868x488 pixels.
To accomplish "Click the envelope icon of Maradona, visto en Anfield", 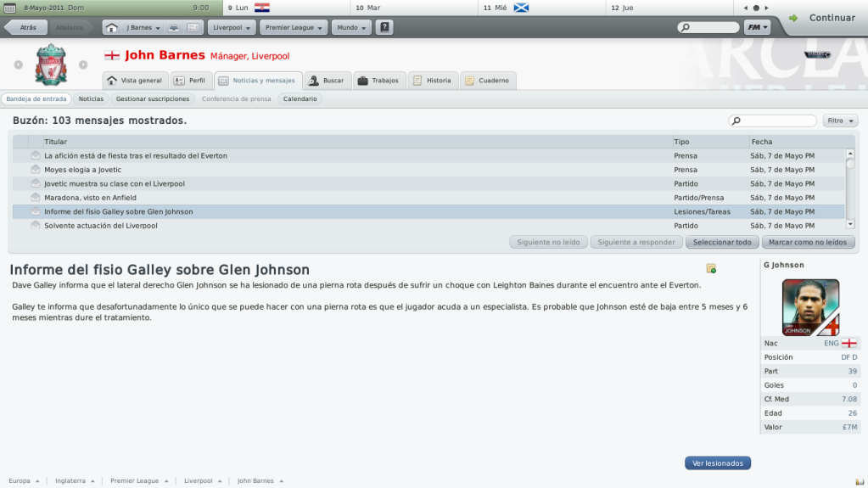I will pos(36,197).
